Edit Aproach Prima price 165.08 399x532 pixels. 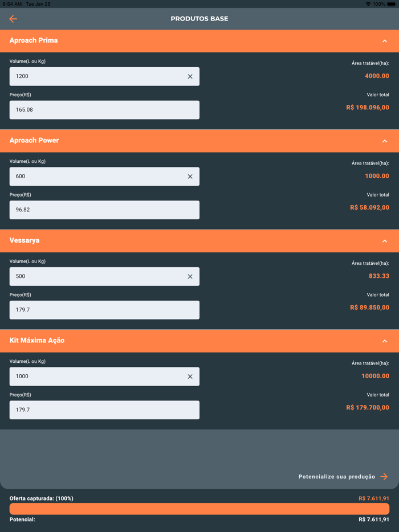[104, 109]
